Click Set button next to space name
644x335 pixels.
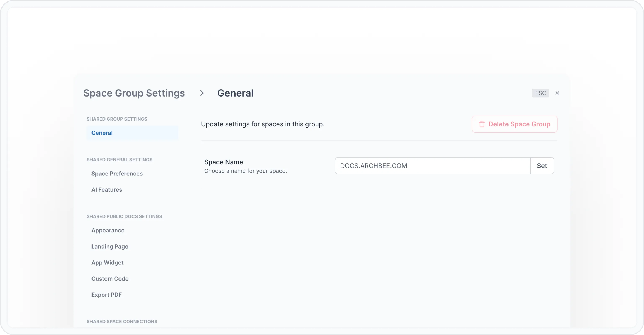click(x=542, y=165)
